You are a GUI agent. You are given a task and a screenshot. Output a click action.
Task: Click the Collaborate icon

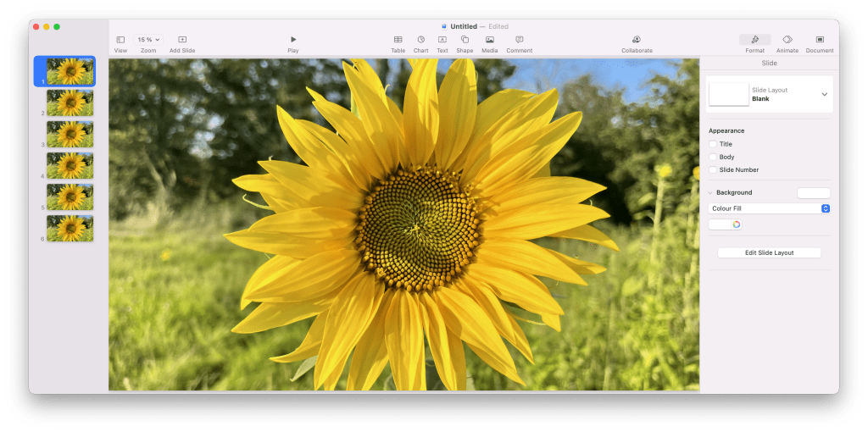click(x=637, y=40)
